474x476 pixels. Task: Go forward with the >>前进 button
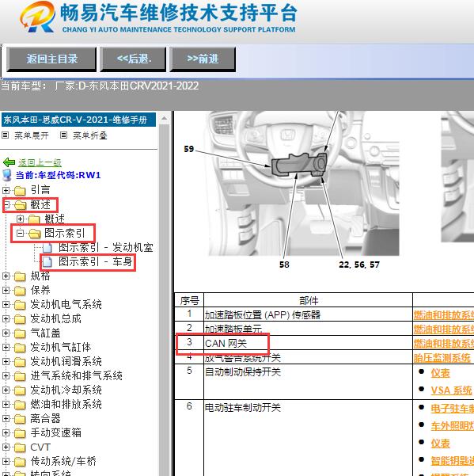(x=203, y=59)
